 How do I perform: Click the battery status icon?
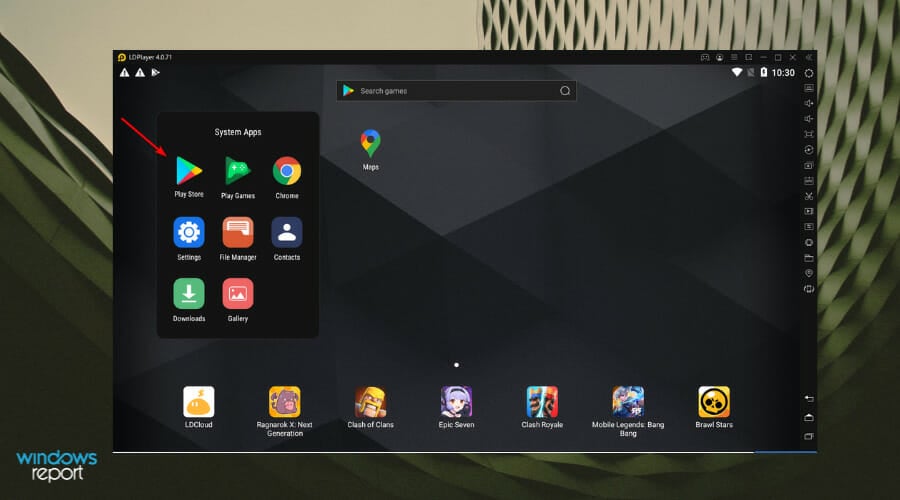coord(763,72)
